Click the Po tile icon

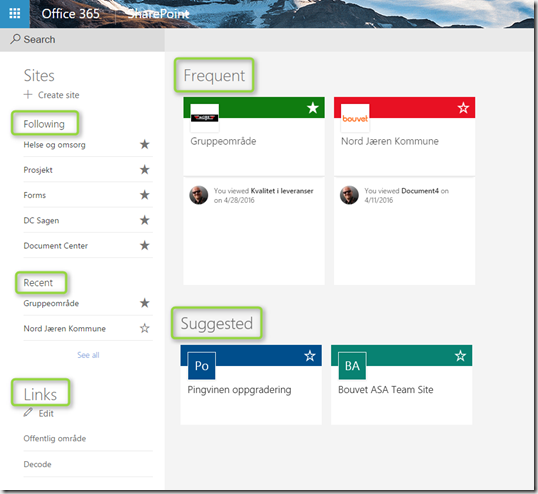(x=202, y=366)
